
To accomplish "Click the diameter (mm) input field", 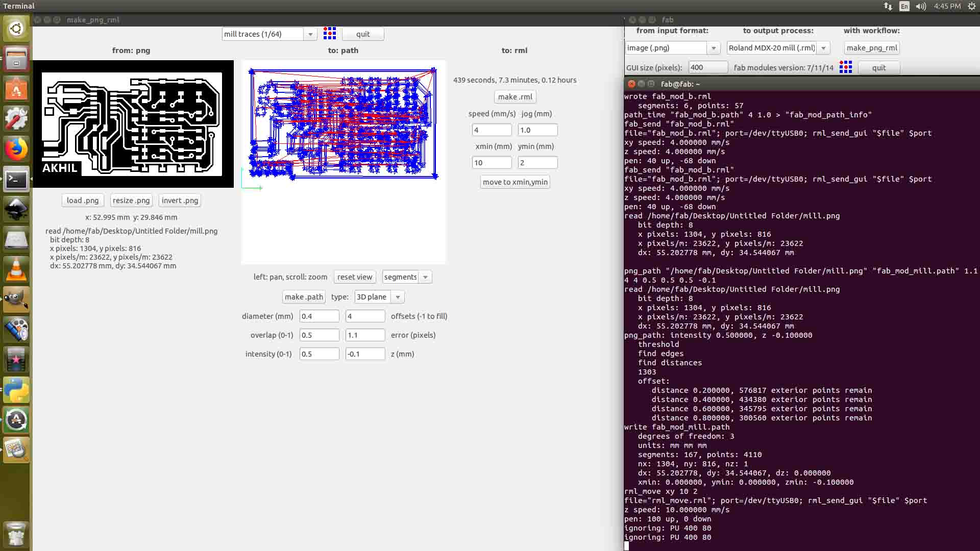I will 319,316.
